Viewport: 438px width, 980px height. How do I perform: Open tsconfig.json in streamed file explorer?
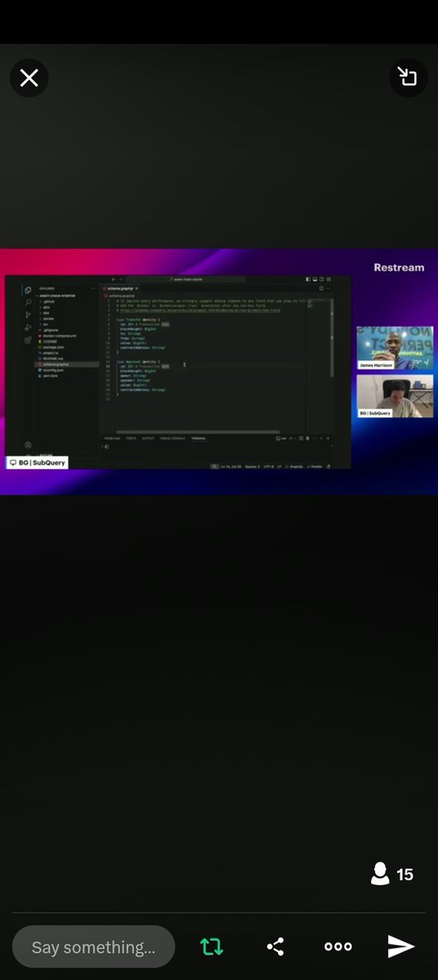[x=53, y=370]
